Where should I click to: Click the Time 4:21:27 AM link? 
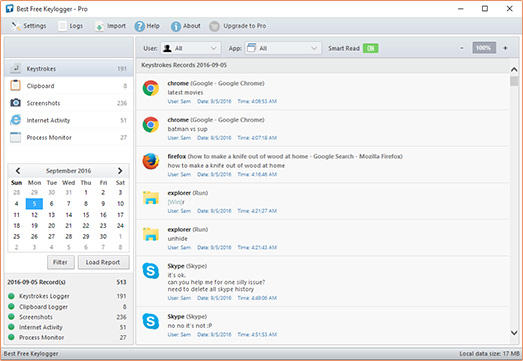257,211
